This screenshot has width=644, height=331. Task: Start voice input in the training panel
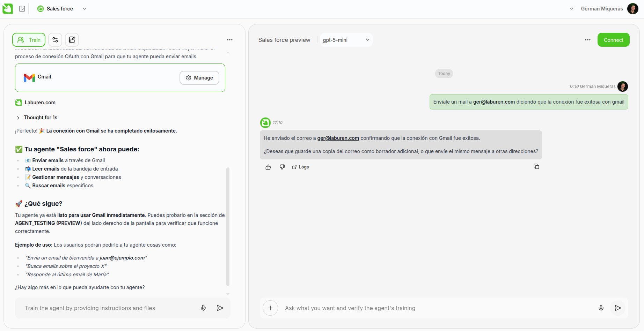pos(203,308)
